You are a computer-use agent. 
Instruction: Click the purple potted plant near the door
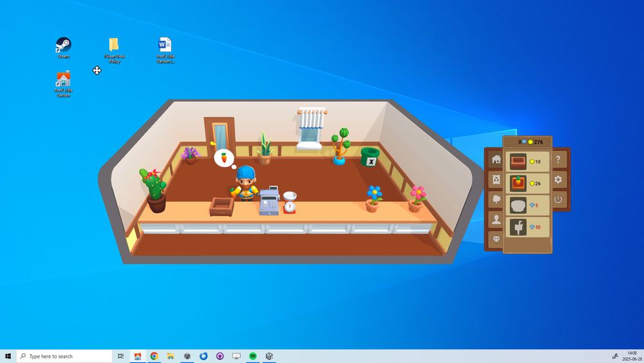(190, 155)
